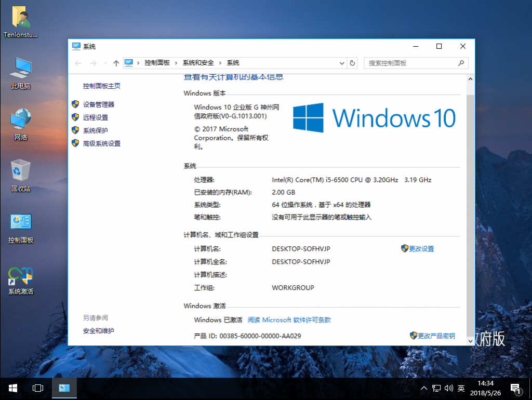Open 远程设置 in the sidebar
Screen dimensions: 532x400
pos(95,117)
